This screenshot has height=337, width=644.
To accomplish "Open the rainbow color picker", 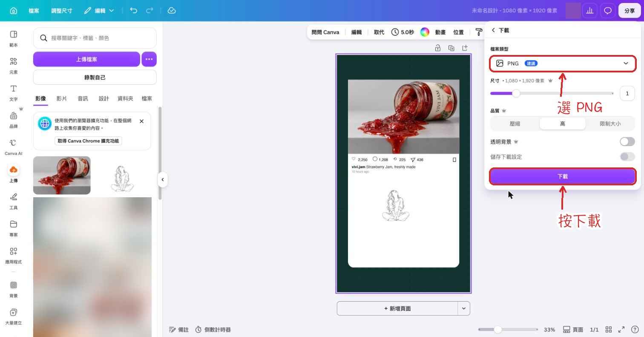I will [x=425, y=32].
